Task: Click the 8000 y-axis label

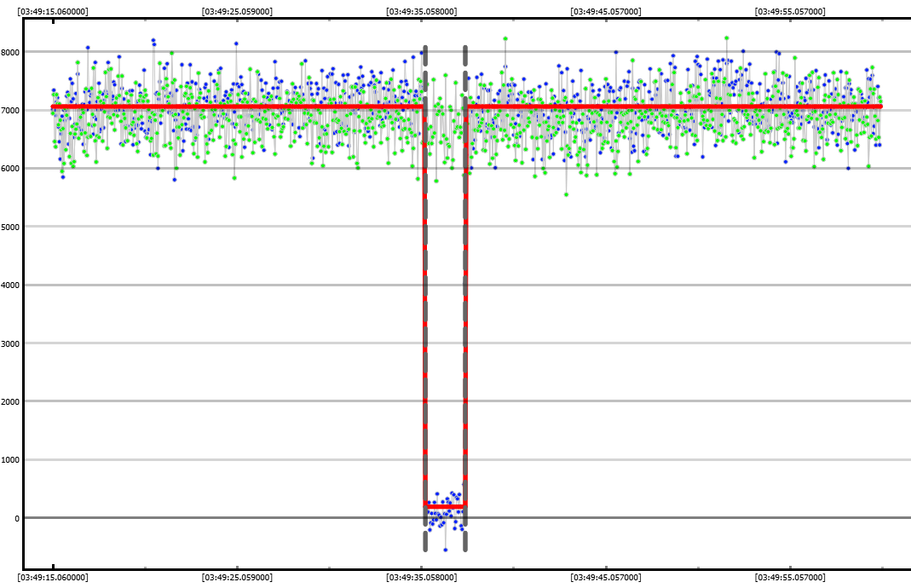Action: [10, 52]
